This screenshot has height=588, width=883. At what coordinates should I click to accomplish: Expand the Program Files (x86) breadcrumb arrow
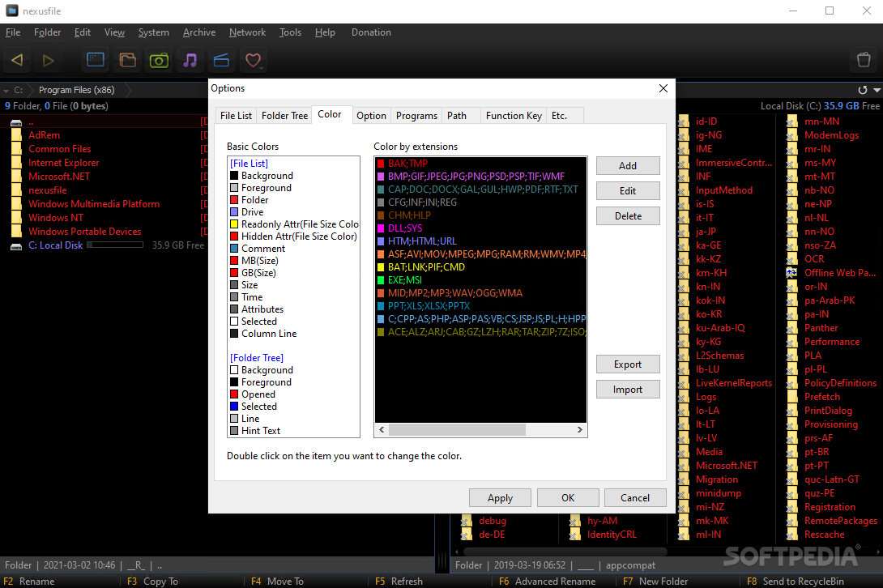128,90
